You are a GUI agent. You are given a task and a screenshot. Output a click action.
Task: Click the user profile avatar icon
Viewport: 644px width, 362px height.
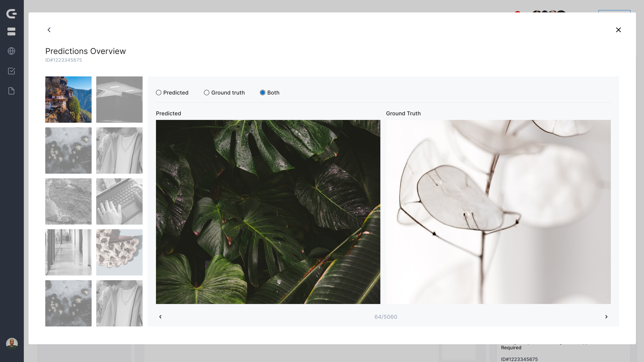[x=12, y=343]
